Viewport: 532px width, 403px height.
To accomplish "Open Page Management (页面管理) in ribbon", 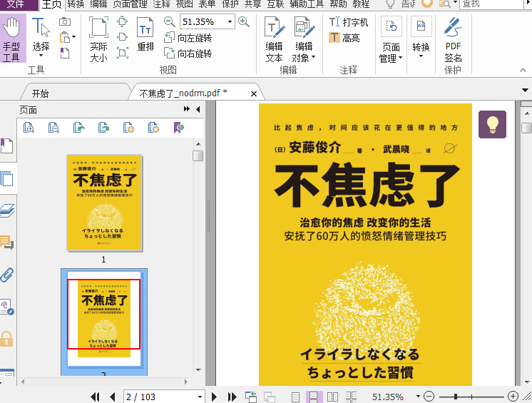I will (391, 39).
